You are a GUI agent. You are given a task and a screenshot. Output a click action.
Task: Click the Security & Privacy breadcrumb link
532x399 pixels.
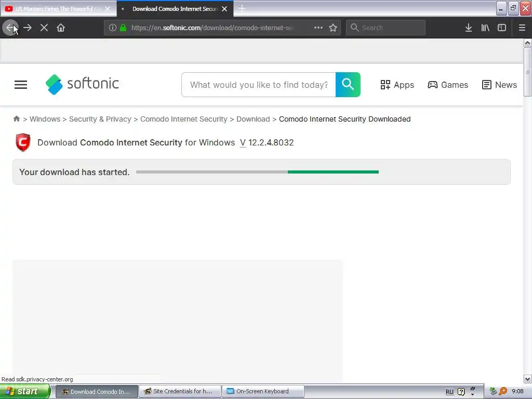click(x=100, y=119)
